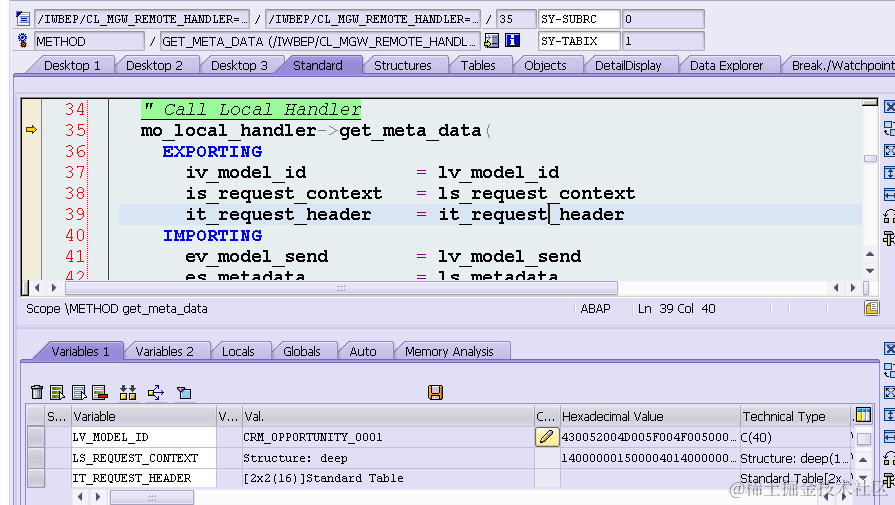Click swap tool icon beside source editor
Viewport: 895px width, 505px height.
pyautogui.click(x=889, y=128)
